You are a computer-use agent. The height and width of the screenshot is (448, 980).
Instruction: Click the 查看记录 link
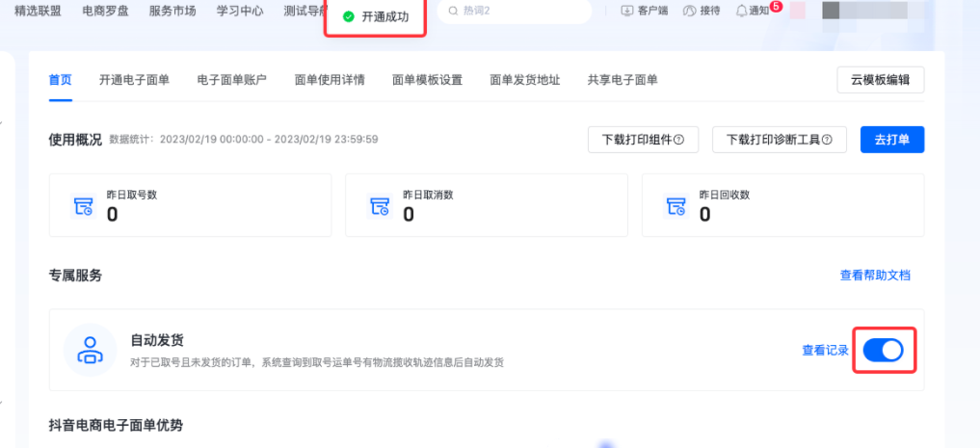825,351
